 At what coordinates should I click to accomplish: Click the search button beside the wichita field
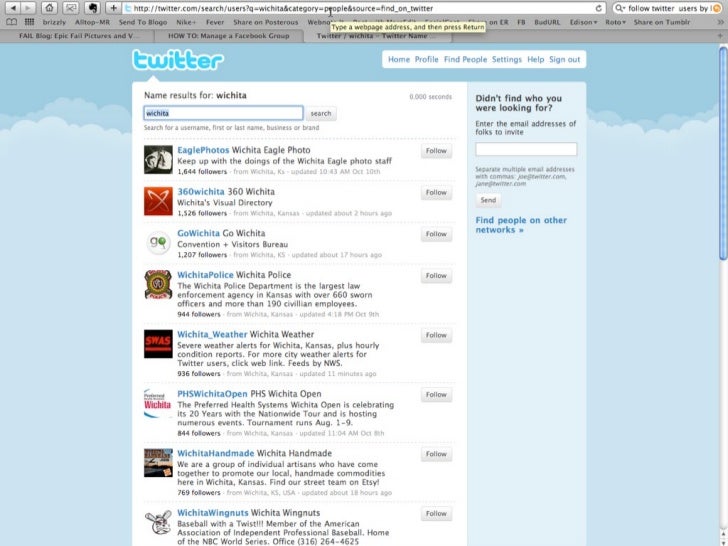[x=321, y=113]
